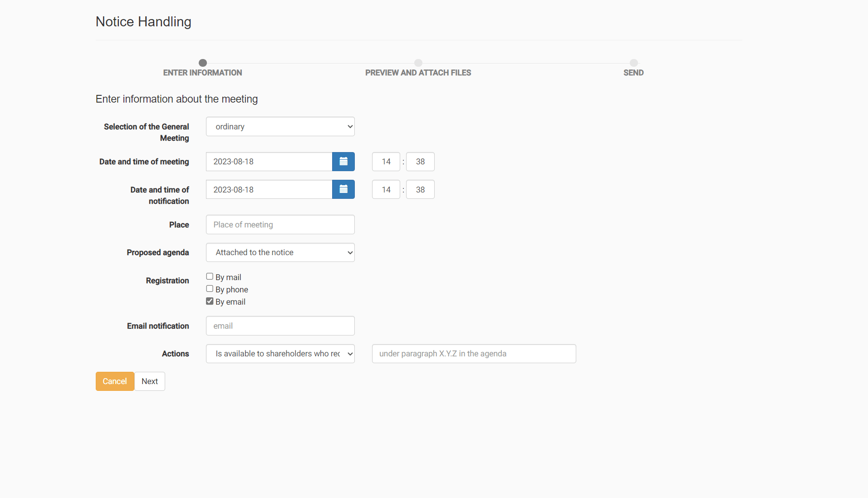Select the notification minutes field
This screenshot has height=498, width=868.
click(420, 189)
